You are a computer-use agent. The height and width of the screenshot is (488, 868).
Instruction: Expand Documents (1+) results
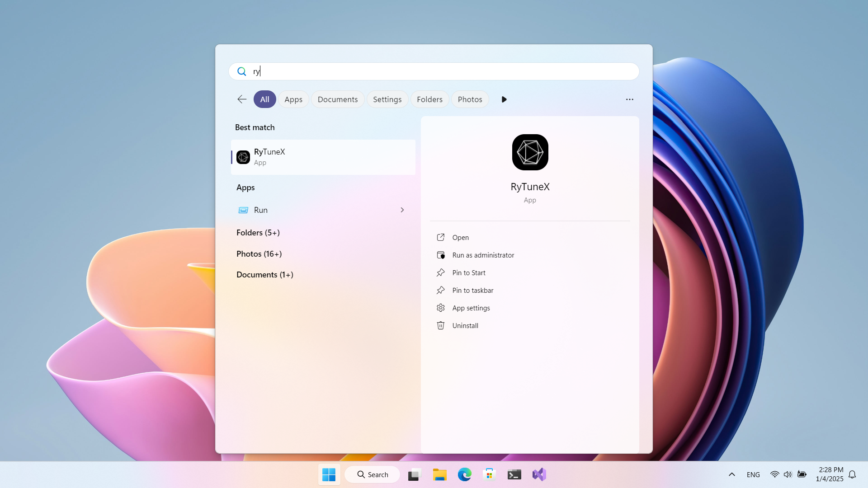click(265, 275)
